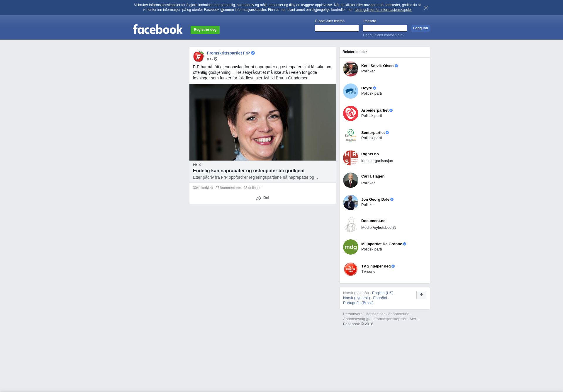Open the TV 2 hjelper deg logo
The image size is (563, 392).
point(351,269)
